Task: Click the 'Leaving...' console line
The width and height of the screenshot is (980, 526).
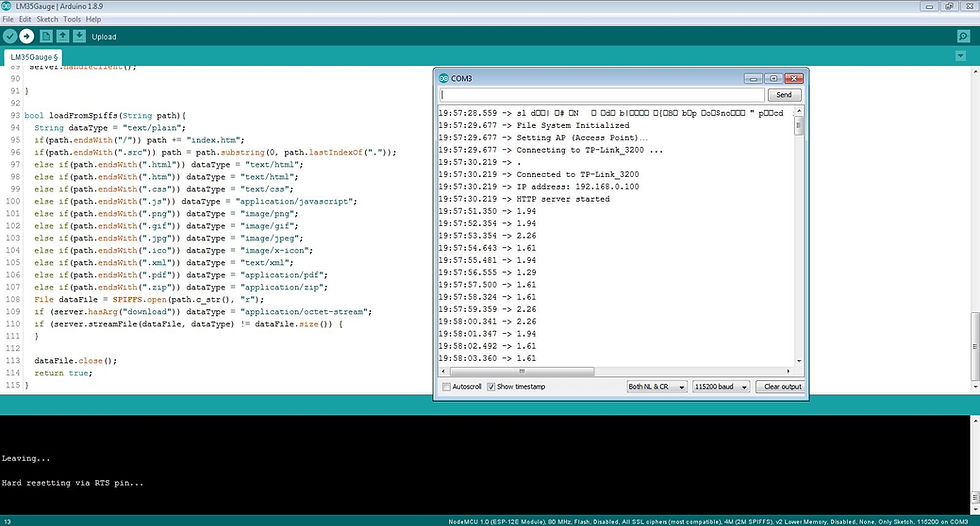Action: [x=26, y=459]
